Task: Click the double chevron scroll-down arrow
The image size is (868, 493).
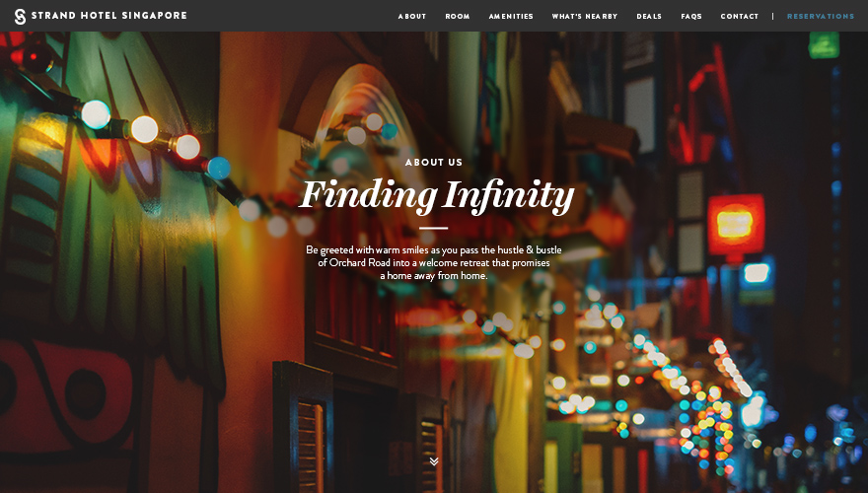Action: [x=434, y=461]
